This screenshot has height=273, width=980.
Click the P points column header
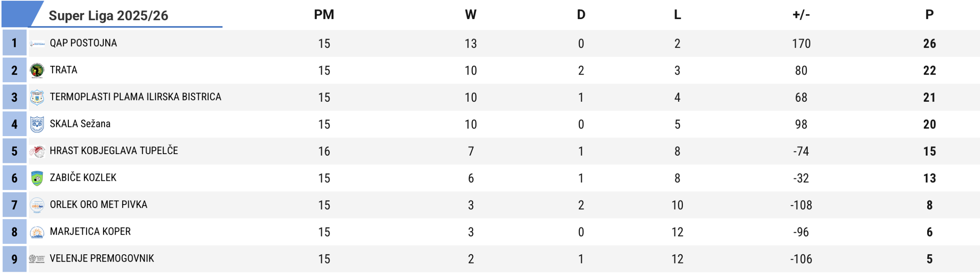pos(929,15)
